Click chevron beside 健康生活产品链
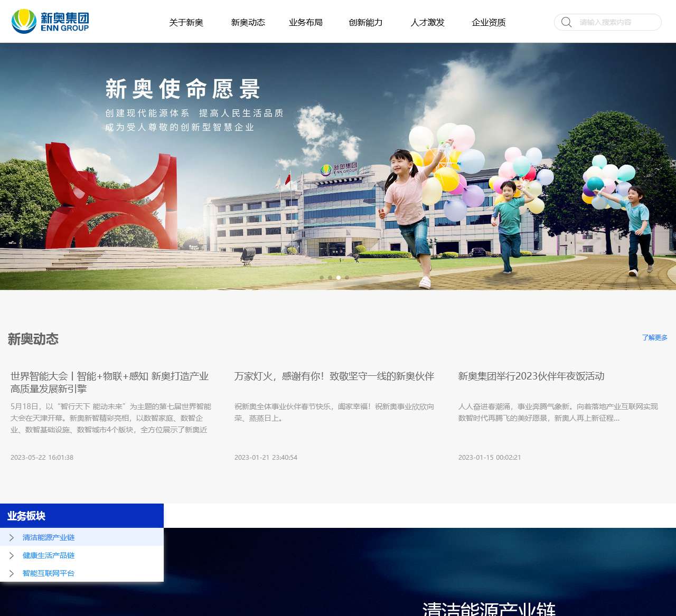The width and height of the screenshot is (676, 616). (x=12, y=555)
